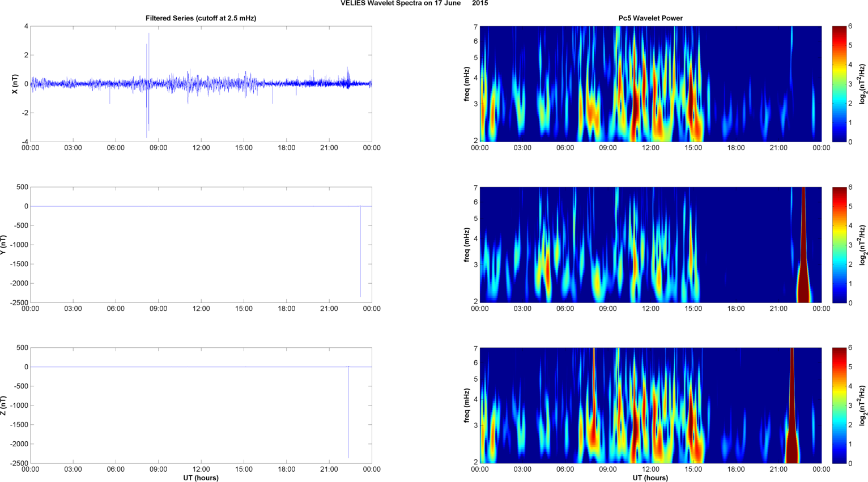868x482 pixels.
Task: Click the "Z (nT)" axis label
Action: [3, 406]
